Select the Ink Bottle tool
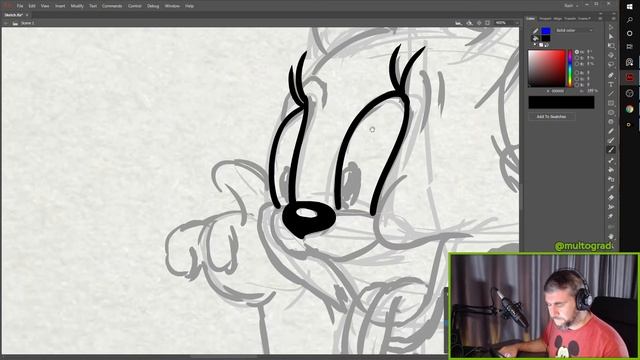Viewport: 640px width, 360px height. [611, 179]
